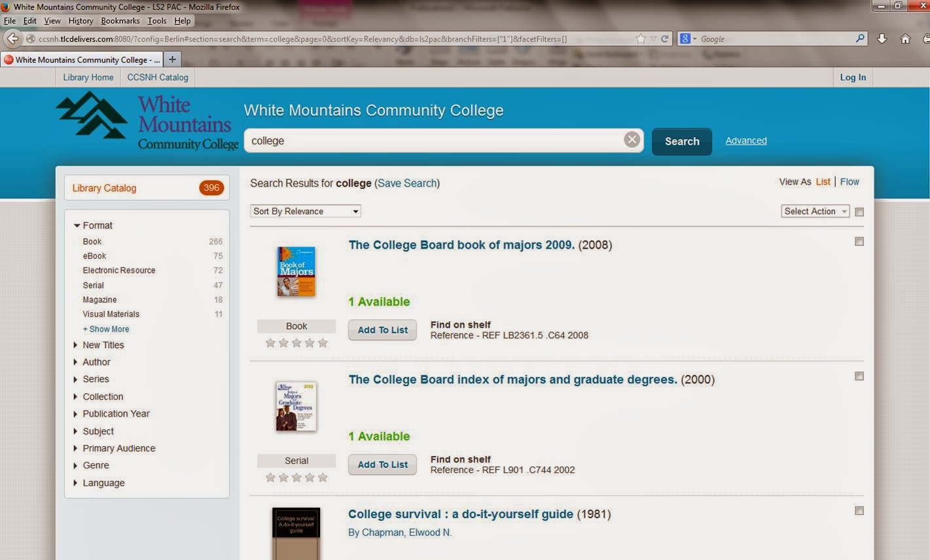
Task: Open the Edit menu
Action: pos(30,21)
